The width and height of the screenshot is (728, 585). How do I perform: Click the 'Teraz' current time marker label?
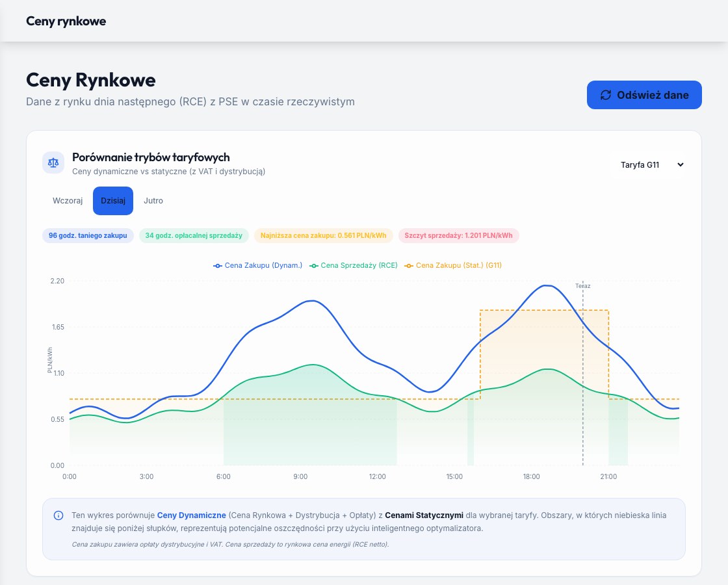[x=582, y=286]
